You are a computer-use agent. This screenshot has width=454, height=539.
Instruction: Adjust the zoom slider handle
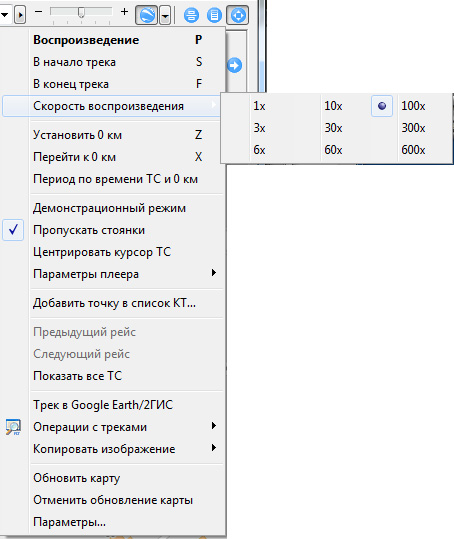click(81, 12)
